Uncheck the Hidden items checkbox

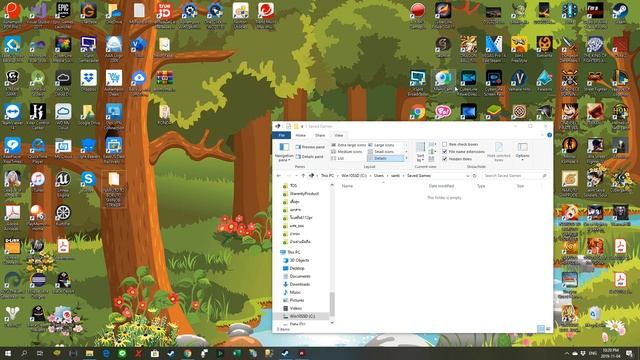point(444,159)
